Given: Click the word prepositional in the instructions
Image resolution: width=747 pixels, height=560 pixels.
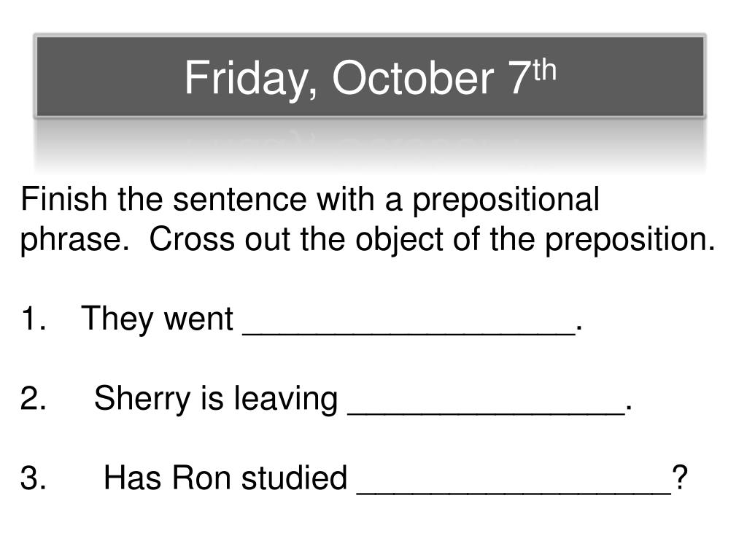Looking at the screenshot, I should pyautogui.click(x=506, y=200).
